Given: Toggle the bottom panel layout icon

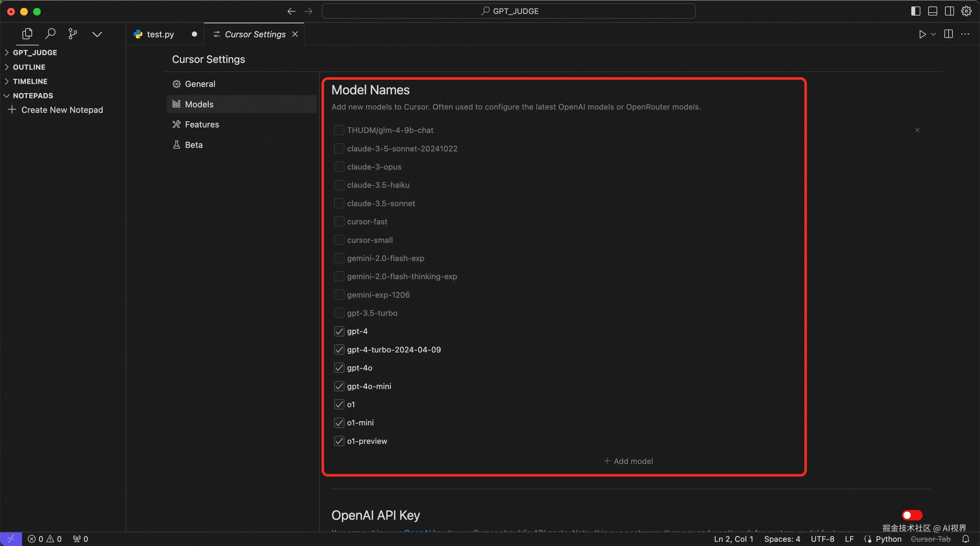Looking at the screenshot, I should (932, 11).
